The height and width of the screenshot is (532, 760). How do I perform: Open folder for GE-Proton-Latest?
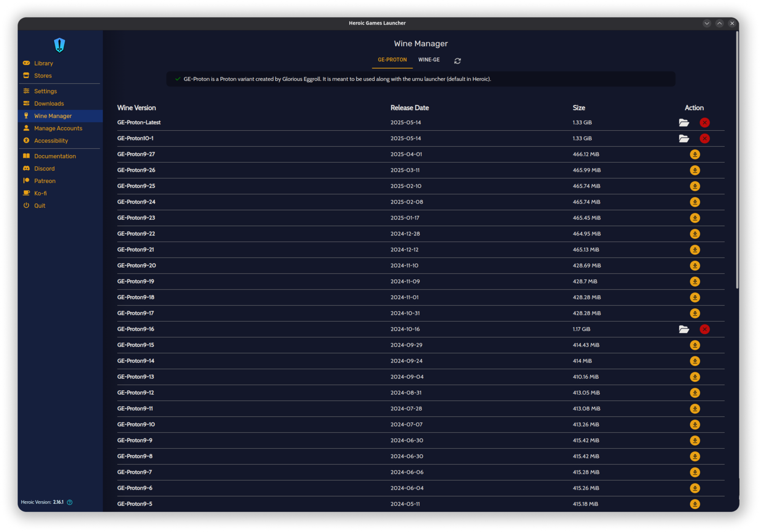(x=684, y=123)
